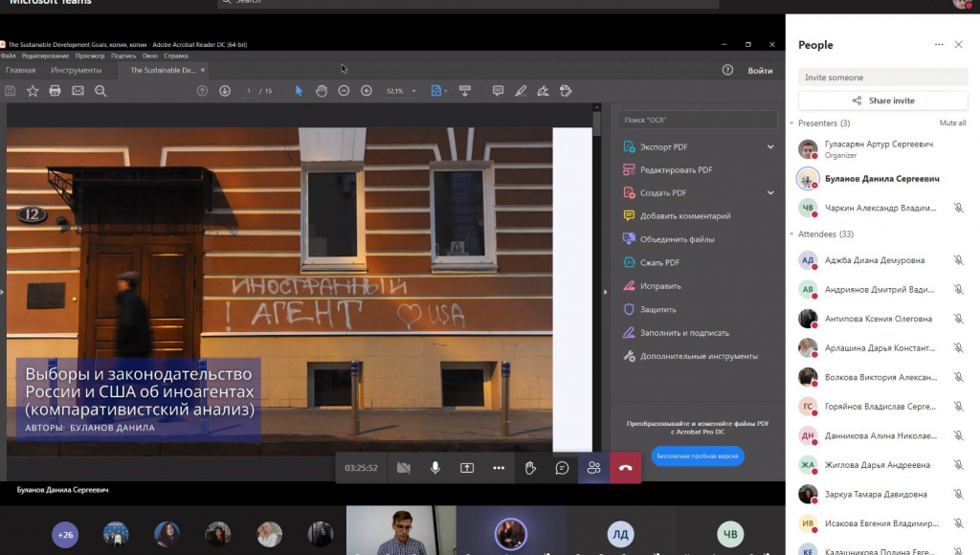The image size is (980, 555).
Task: Click muted mic icon for Антипова Ксения Олеговна
Action: [x=958, y=319]
